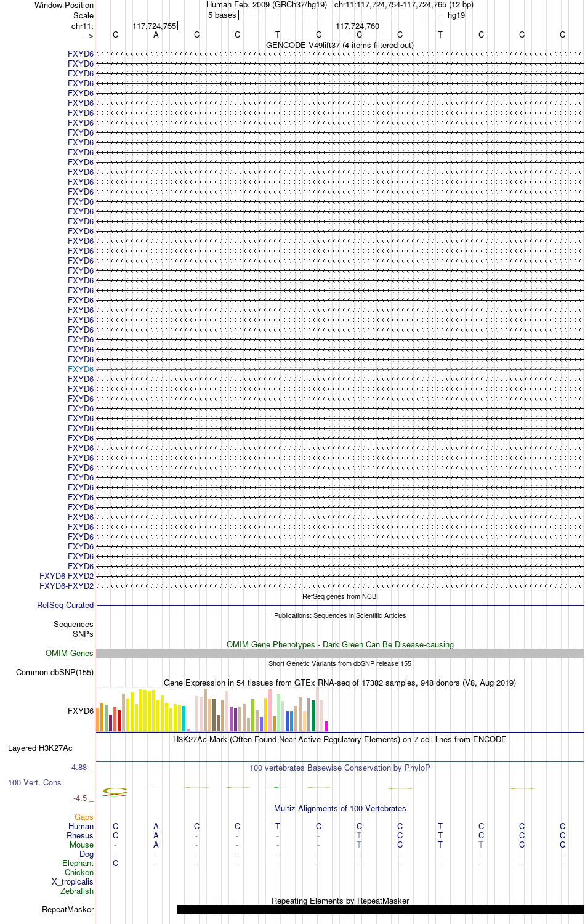
Task: Click the Mouse species label
Action: (x=82, y=845)
